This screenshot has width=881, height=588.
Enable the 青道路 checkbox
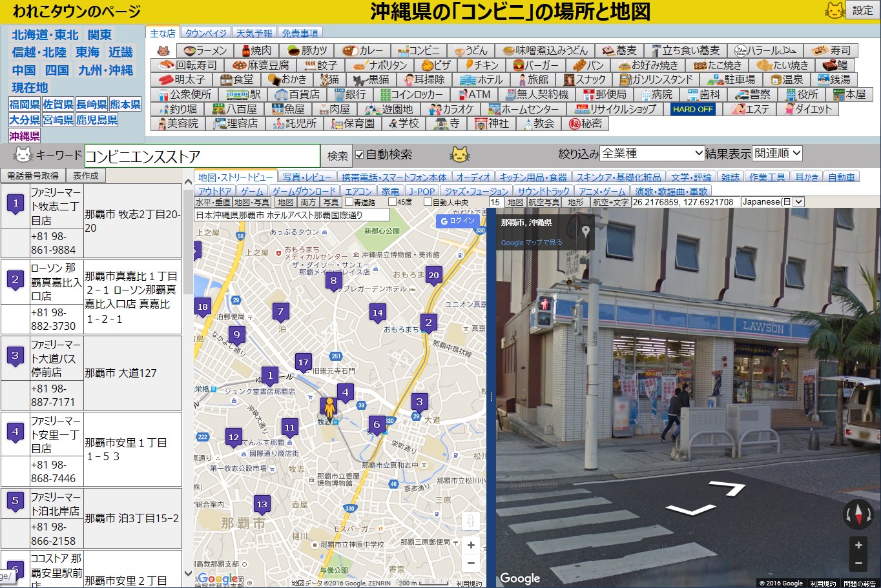[349, 202]
